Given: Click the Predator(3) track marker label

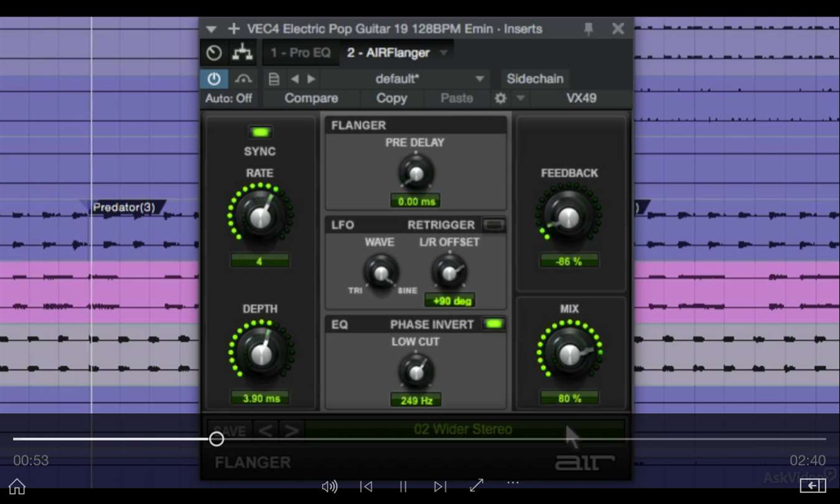Looking at the screenshot, I should click(x=123, y=207).
